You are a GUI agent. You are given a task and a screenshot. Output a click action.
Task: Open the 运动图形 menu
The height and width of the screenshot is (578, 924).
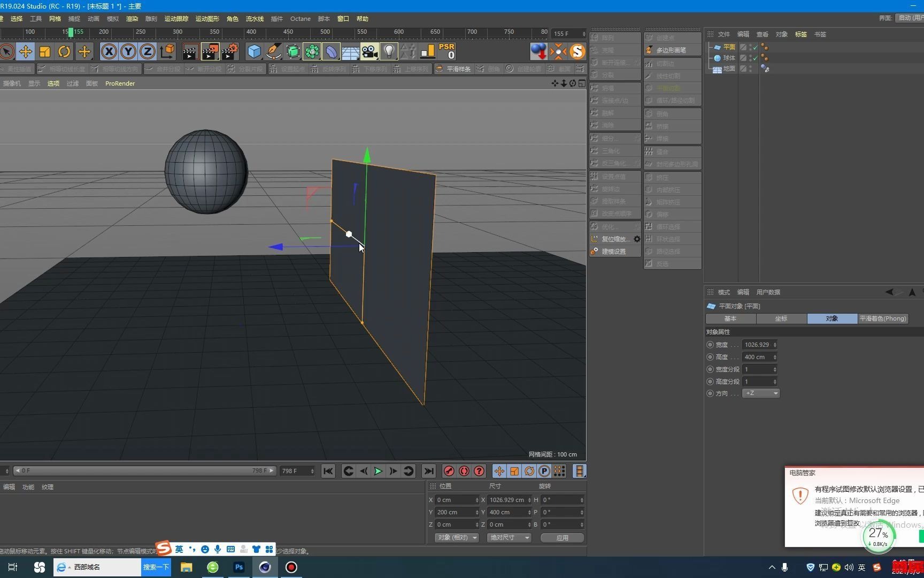click(x=207, y=19)
